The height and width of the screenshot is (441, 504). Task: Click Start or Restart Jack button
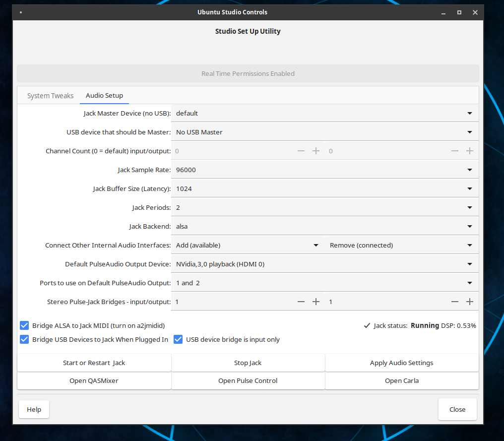pyautogui.click(x=94, y=363)
